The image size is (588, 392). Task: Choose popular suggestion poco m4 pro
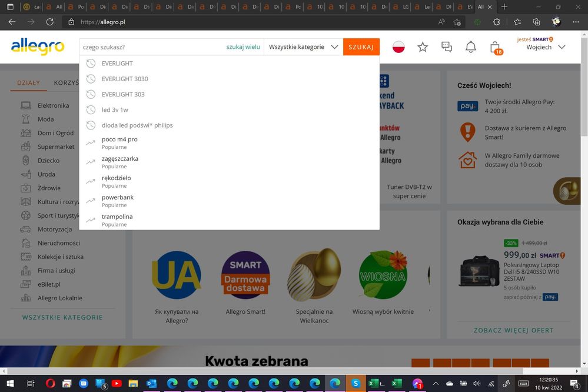[x=229, y=142]
